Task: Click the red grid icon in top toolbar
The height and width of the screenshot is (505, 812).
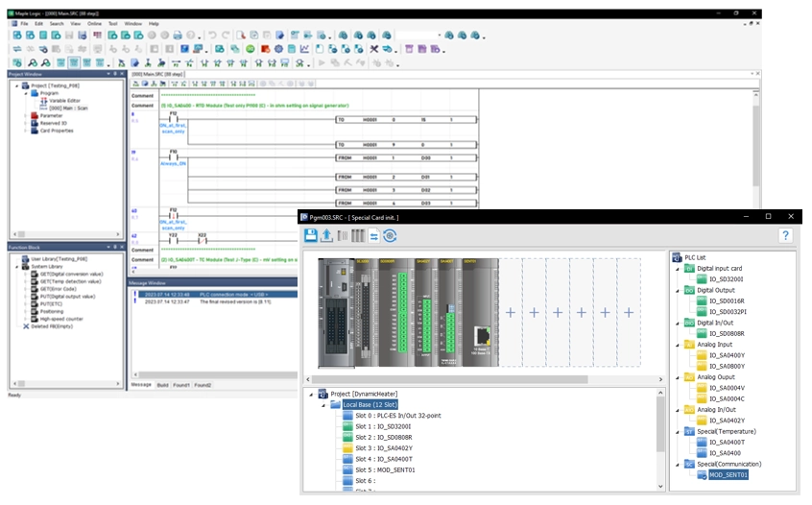Action: (97, 36)
